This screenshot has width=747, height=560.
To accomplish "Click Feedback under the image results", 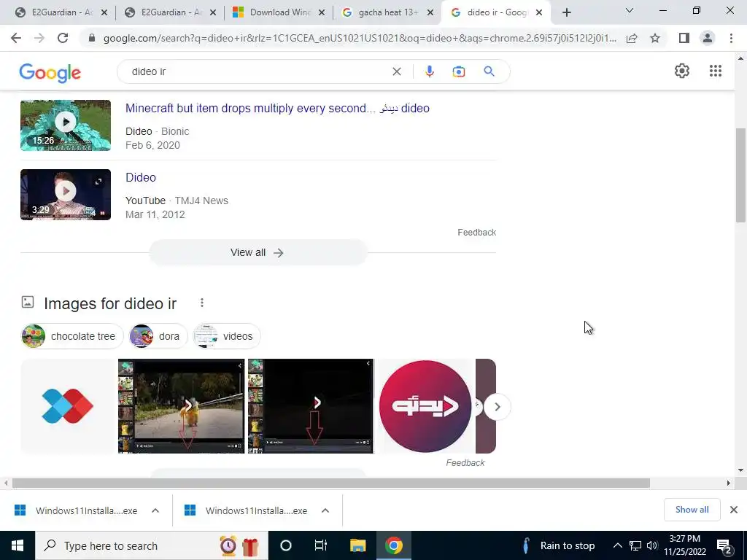I will point(465,463).
